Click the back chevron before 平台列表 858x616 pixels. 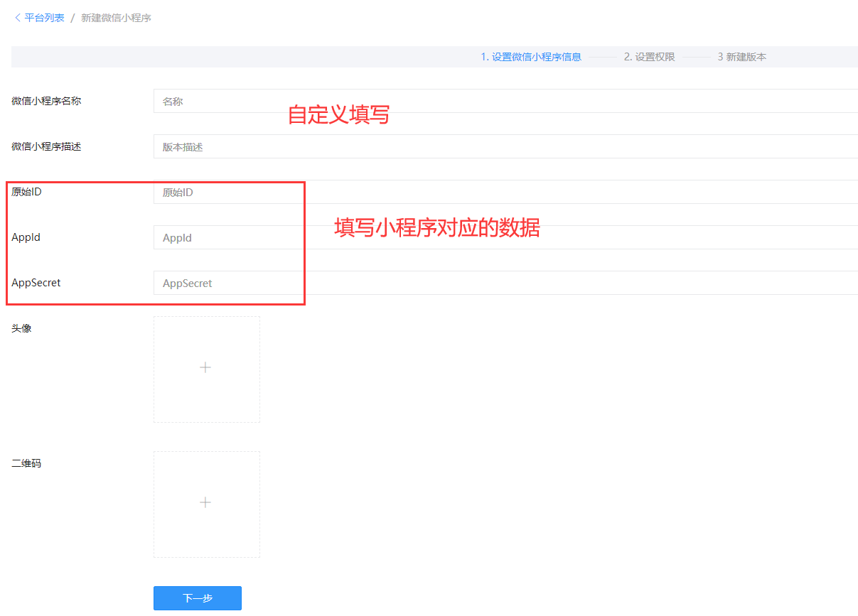point(17,18)
